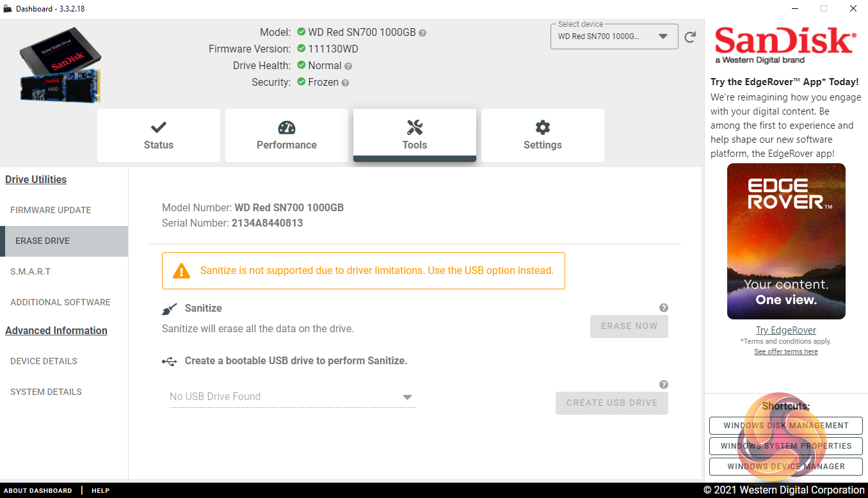Click the SanDisk SSD product image
Screen dimensions: 868x498
(60, 65)
